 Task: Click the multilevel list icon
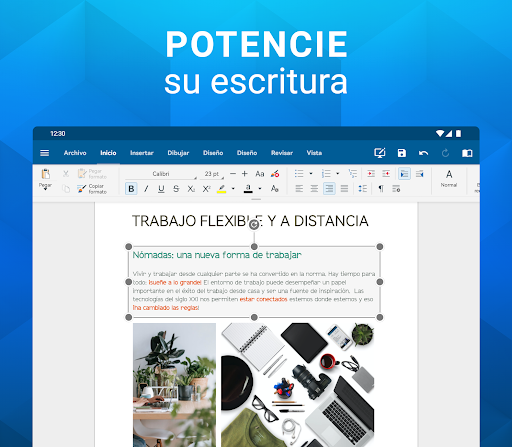[x=352, y=173]
